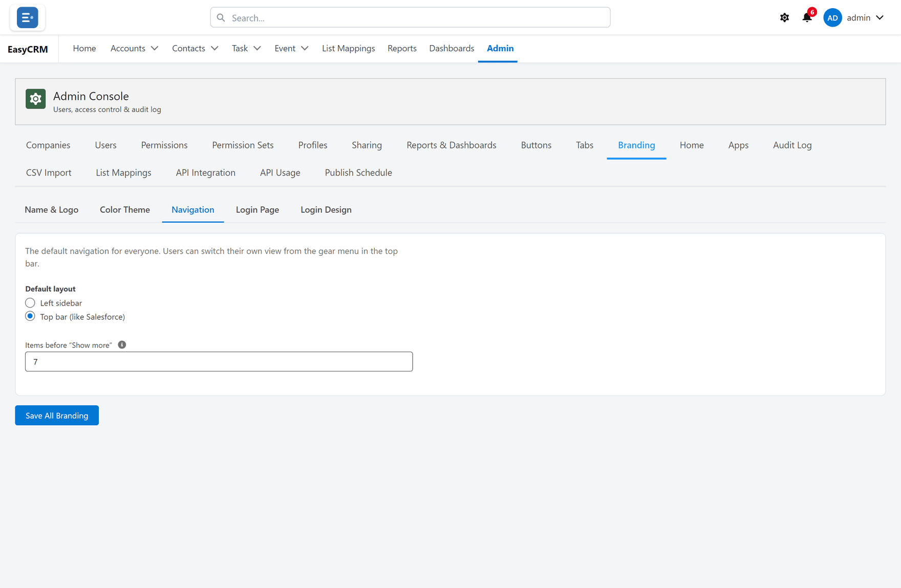
Task: Switch to the Login Page sub-tab
Action: [258, 210]
